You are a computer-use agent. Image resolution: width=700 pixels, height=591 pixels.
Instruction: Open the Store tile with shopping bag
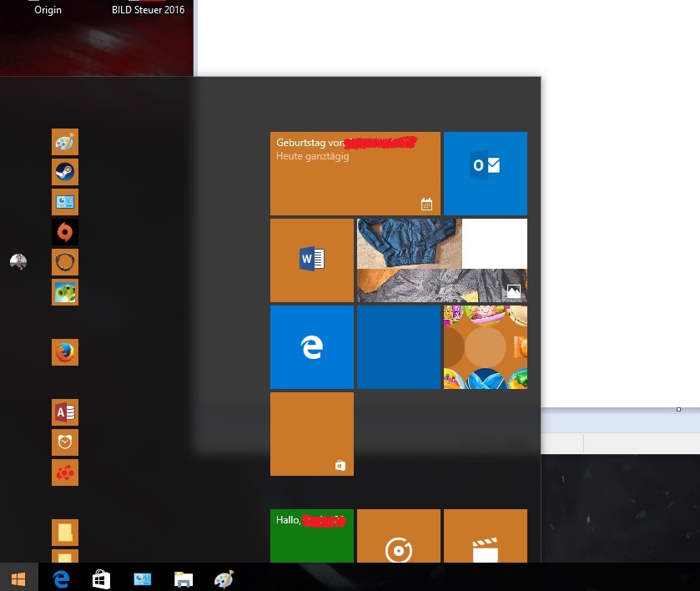[x=312, y=434]
